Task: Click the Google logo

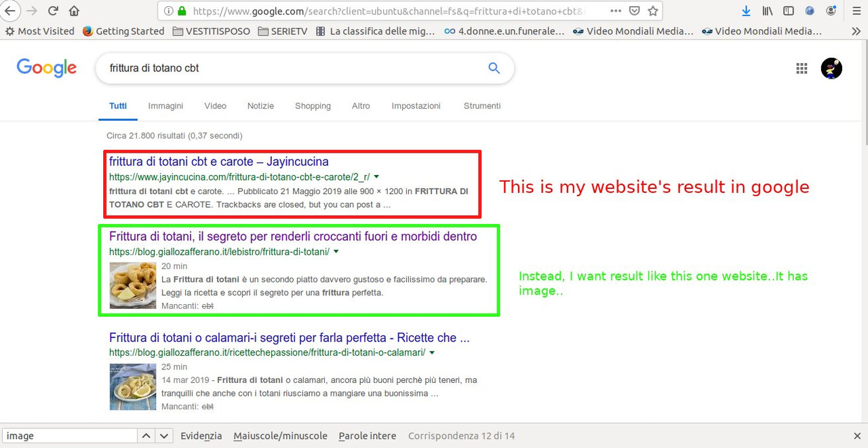Action: (x=46, y=68)
